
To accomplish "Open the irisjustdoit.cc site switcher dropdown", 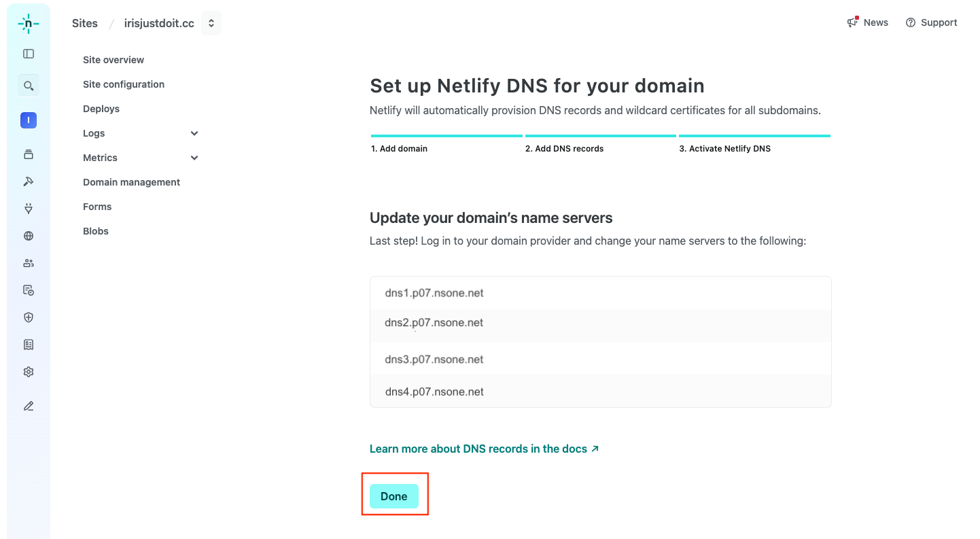I will 211,23.
